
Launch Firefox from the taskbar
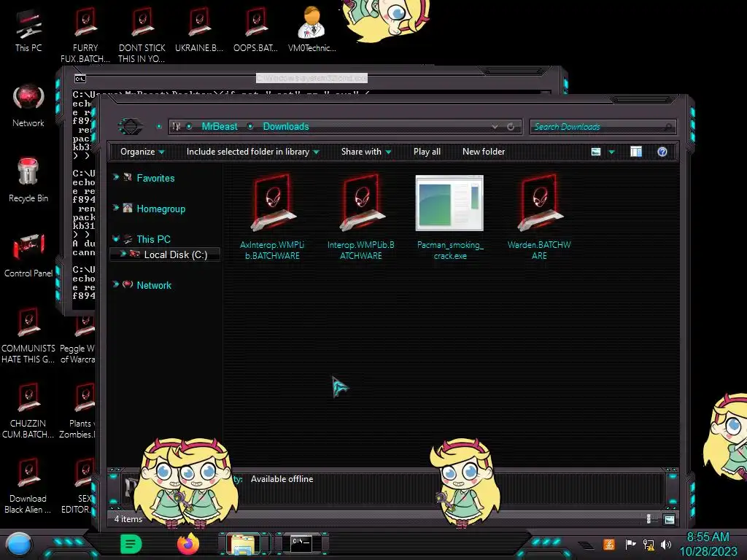(188, 544)
